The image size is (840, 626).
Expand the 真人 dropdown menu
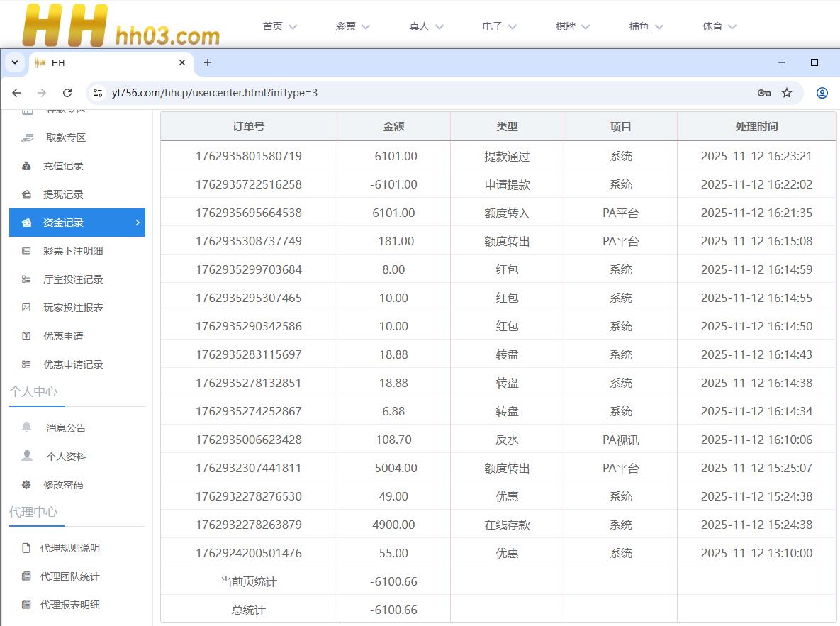426,26
